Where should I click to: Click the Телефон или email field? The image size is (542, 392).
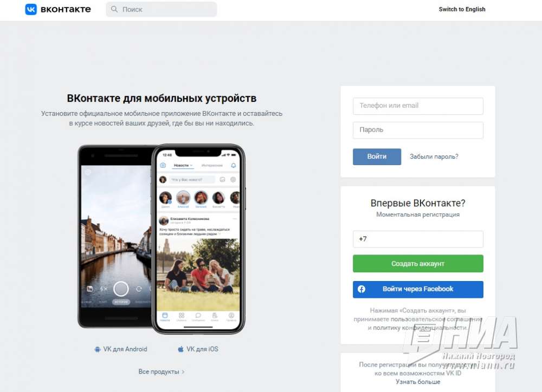(418, 106)
